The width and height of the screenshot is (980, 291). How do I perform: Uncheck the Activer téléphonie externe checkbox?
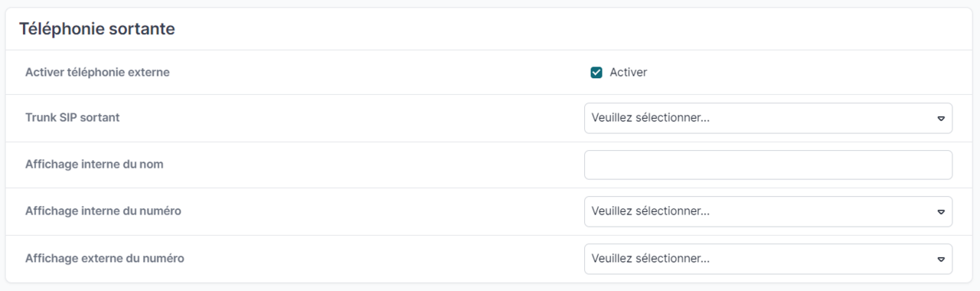point(596,73)
